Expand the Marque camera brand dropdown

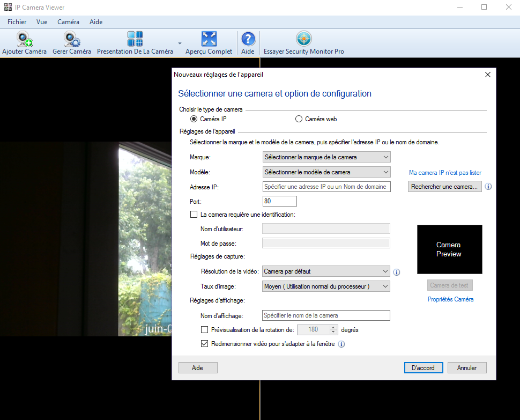click(x=326, y=157)
